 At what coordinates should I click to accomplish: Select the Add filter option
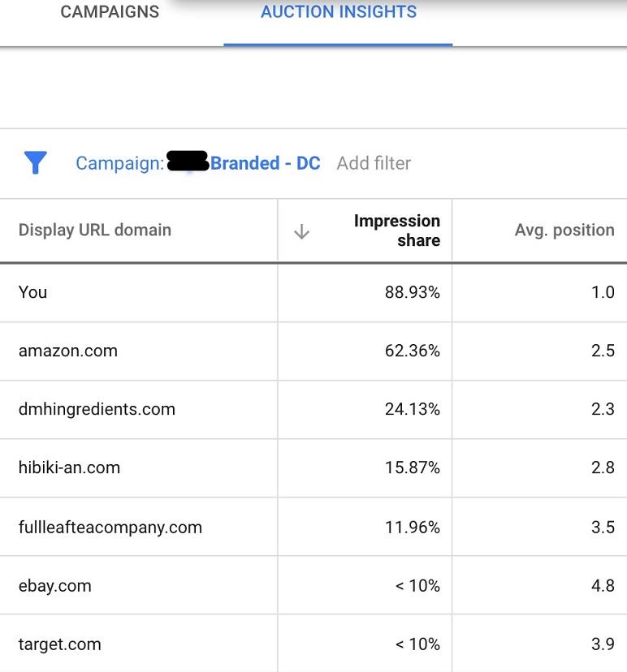(x=374, y=163)
